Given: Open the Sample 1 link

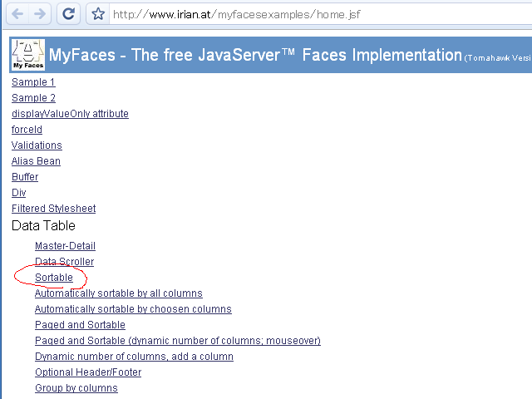Looking at the screenshot, I should pyautogui.click(x=33, y=82).
